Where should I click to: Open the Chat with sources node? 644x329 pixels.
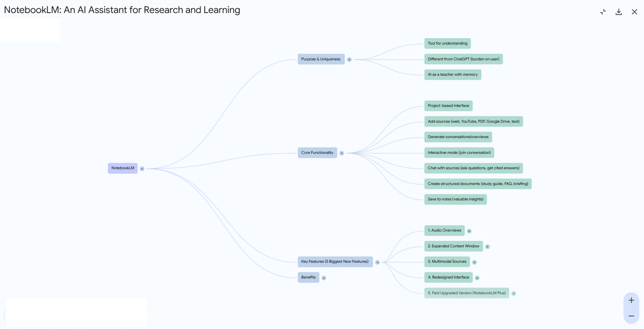pos(474,168)
